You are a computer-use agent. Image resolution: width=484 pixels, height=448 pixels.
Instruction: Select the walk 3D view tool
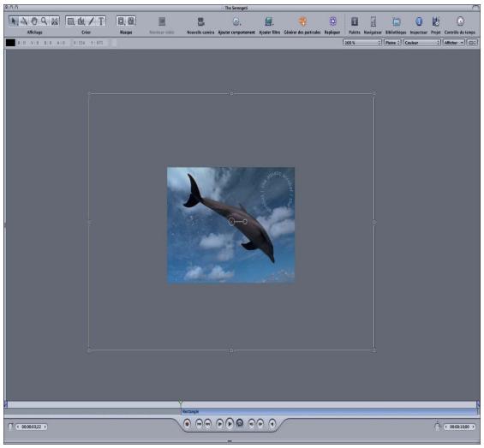(x=55, y=21)
